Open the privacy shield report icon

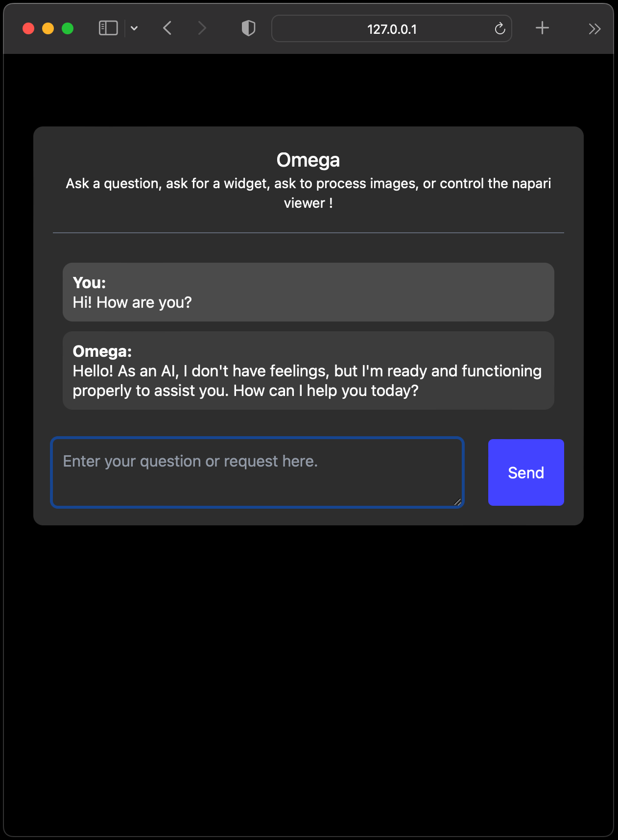pos(249,28)
